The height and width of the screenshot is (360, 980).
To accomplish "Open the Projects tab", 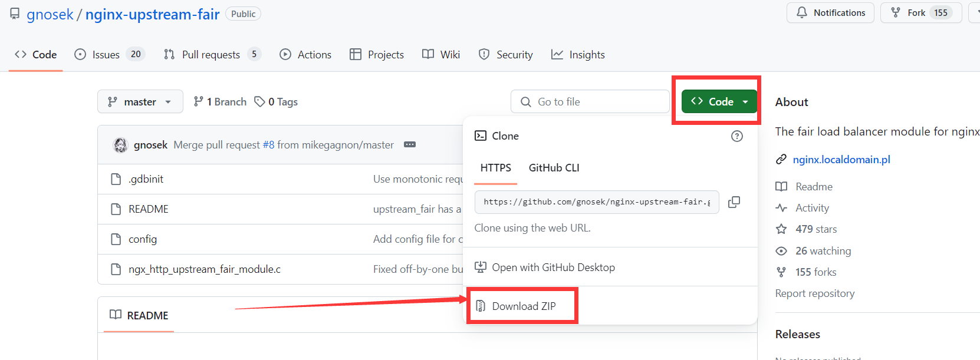I will (x=377, y=55).
